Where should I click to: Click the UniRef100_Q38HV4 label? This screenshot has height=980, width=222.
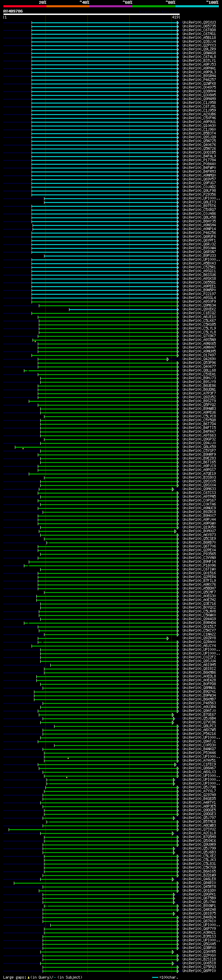pos(199,91)
